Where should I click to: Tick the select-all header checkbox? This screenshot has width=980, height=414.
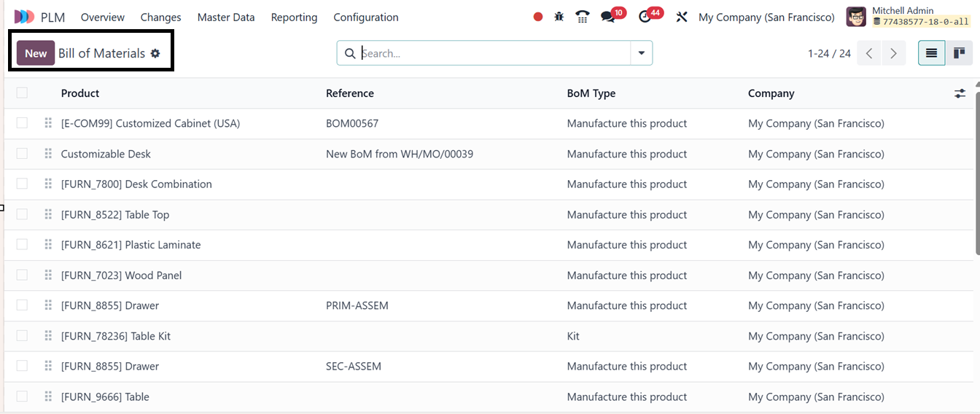coord(22,93)
